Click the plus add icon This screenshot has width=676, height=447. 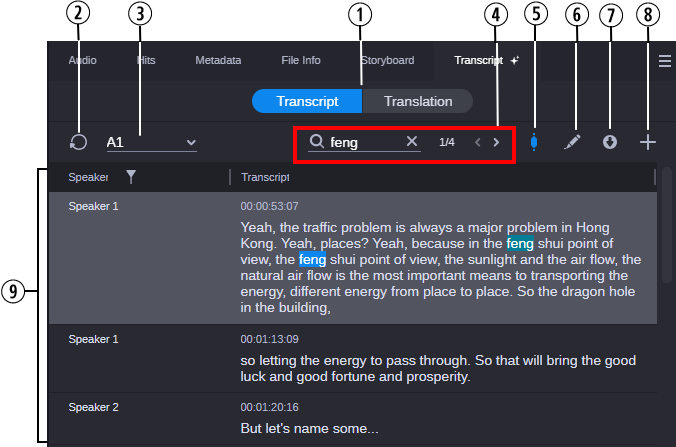648,142
